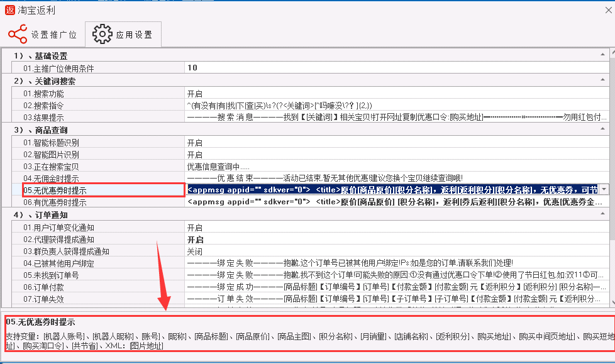Toggle the 开启 value of 01.智能标题识别
The width and height of the screenshot is (615, 364).
coord(397,143)
